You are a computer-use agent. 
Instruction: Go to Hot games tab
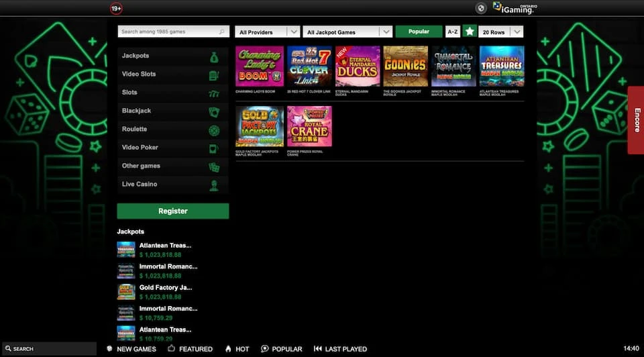coord(237,349)
